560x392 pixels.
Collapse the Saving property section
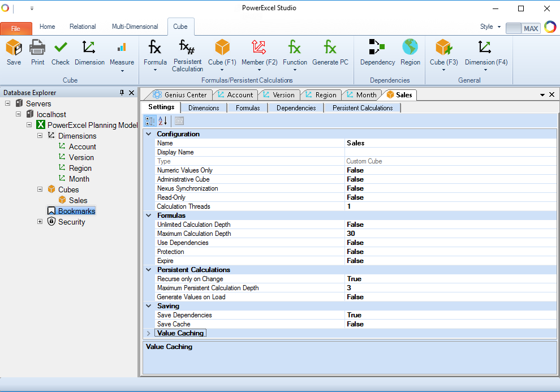point(149,305)
